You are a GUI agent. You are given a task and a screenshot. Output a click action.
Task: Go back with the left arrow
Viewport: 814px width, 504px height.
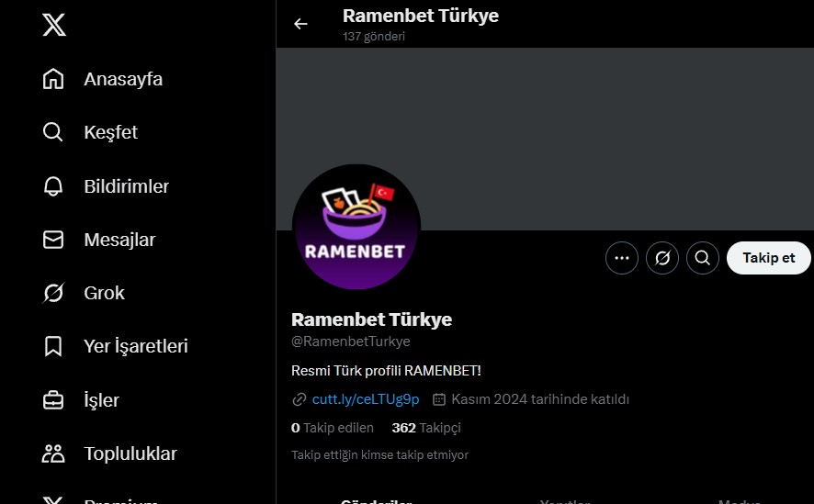300,24
